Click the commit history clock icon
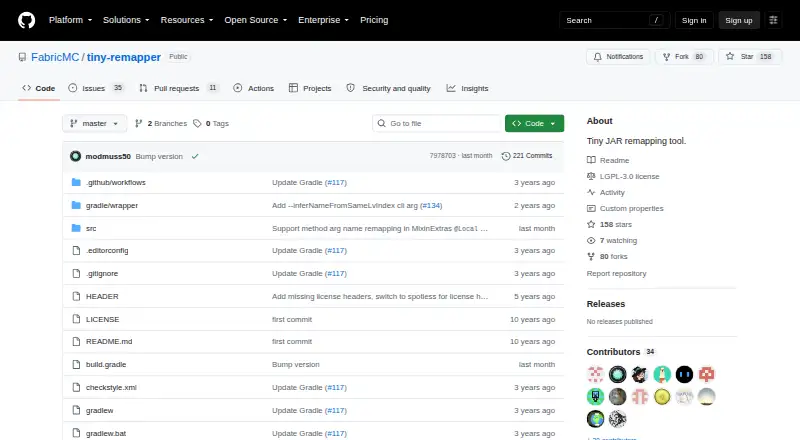This screenshot has width=800, height=440. [x=506, y=156]
